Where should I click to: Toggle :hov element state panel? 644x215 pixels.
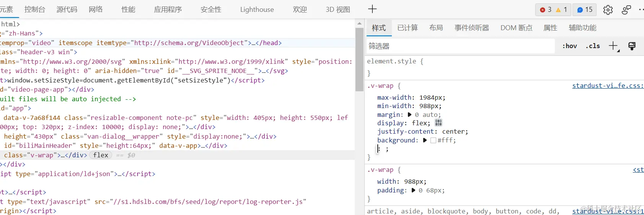pyautogui.click(x=569, y=46)
